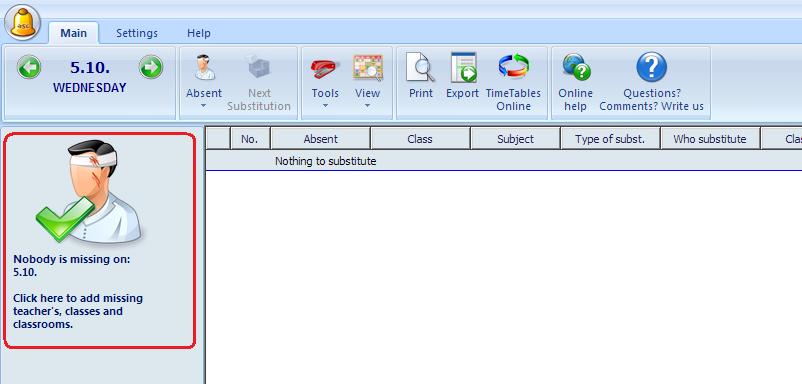Sort by the Absent column header

tap(320, 139)
